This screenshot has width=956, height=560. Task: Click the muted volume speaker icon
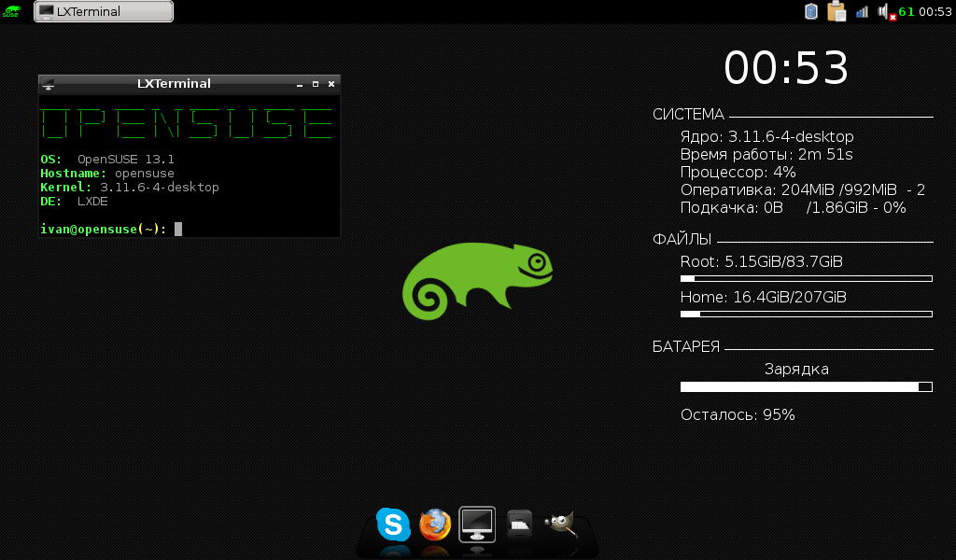click(x=886, y=11)
